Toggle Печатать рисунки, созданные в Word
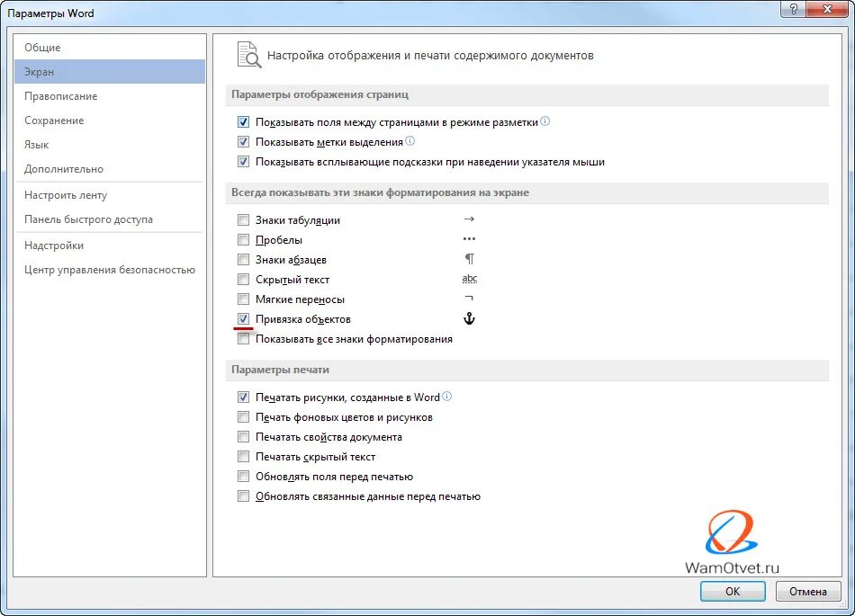855x616 pixels. coord(243,397)
